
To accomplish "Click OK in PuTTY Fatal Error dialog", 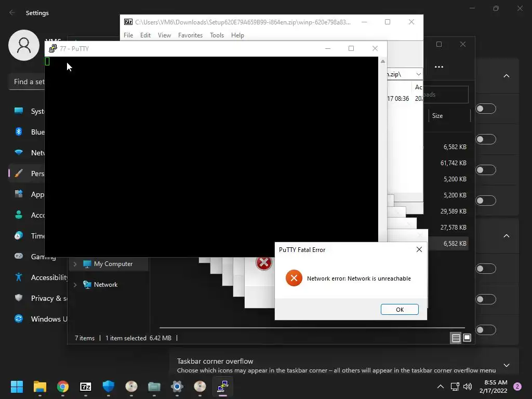I will point(400,310).
